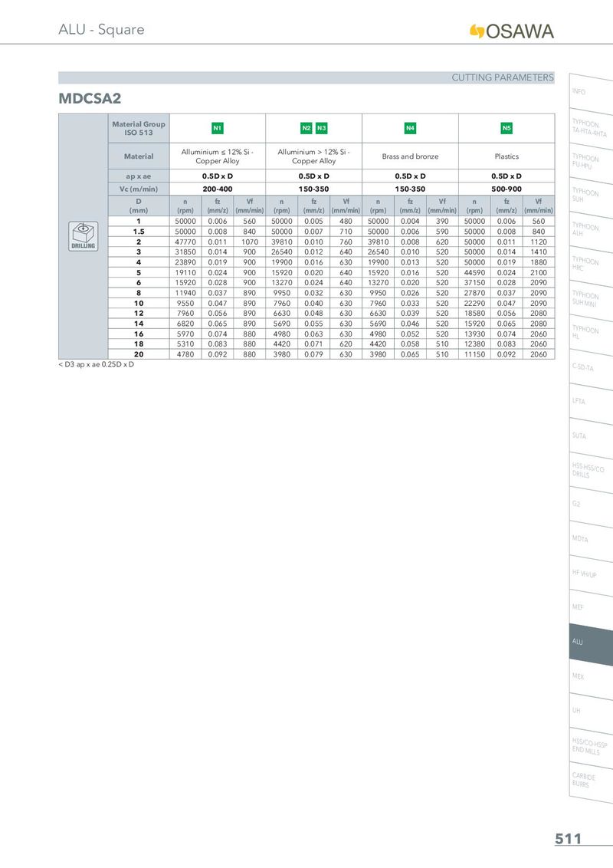Click the rpm value 27870

[x=474, y=293]
